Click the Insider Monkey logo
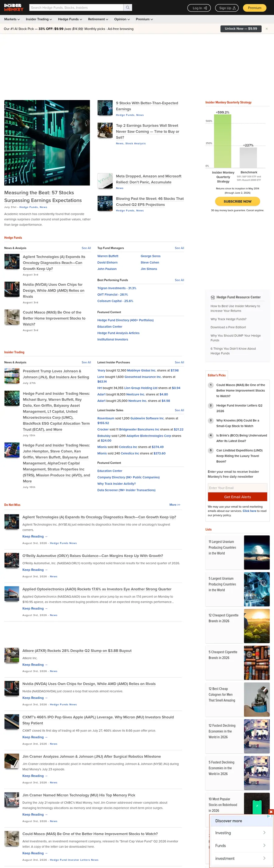 pos(13,7)
